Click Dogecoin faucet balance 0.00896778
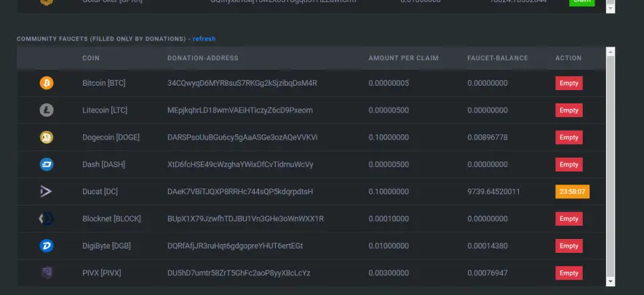This screenshot has height=295, width=644. (x=488, y=137)
